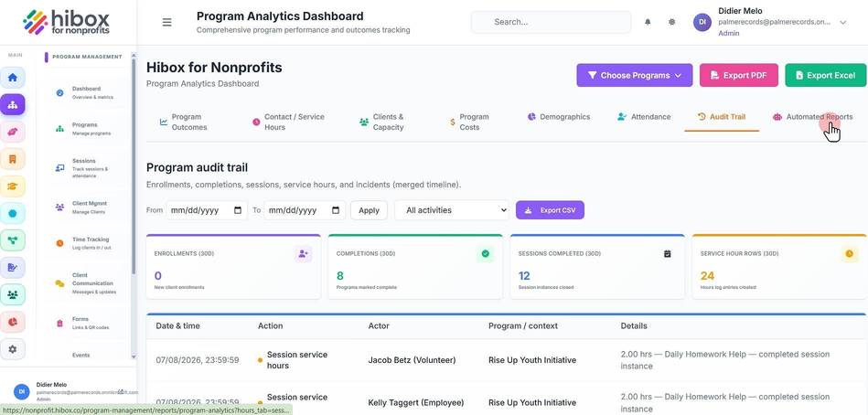868x415 pixels.
Task: Click the icon beside bottom-left Didier Melo email
Action: click(121, 391)
